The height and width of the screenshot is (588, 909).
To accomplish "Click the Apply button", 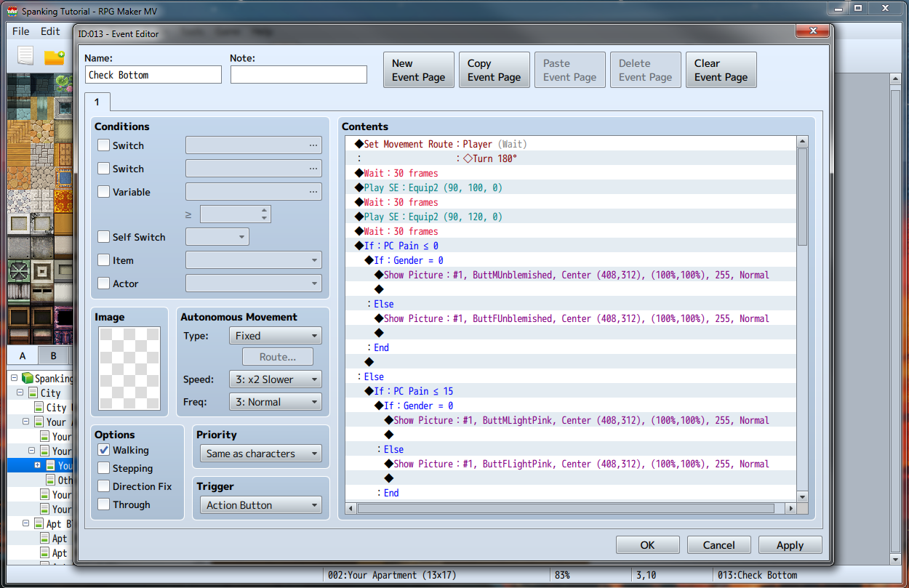I will tap(790, 545).
